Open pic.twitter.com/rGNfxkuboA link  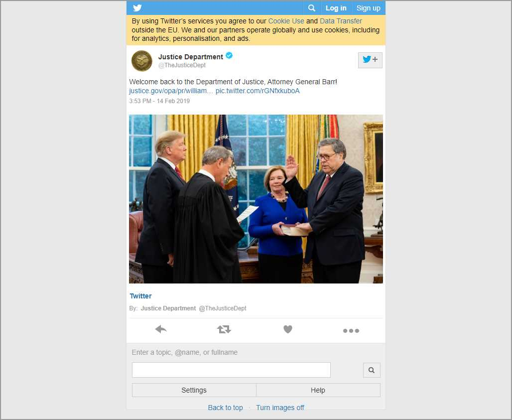click(x=257, y=91)
